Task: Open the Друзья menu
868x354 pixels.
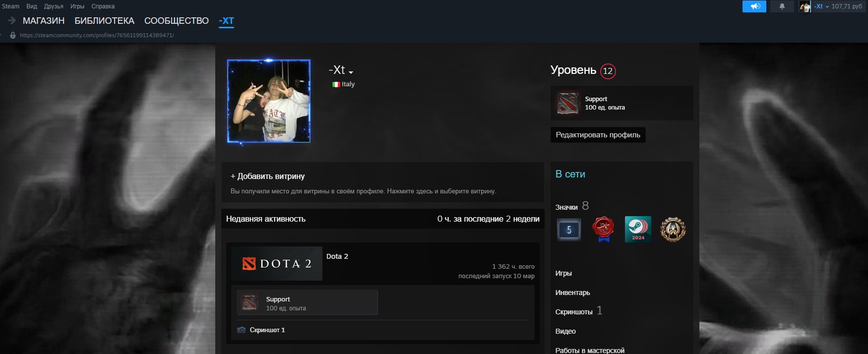Action: 54,6
